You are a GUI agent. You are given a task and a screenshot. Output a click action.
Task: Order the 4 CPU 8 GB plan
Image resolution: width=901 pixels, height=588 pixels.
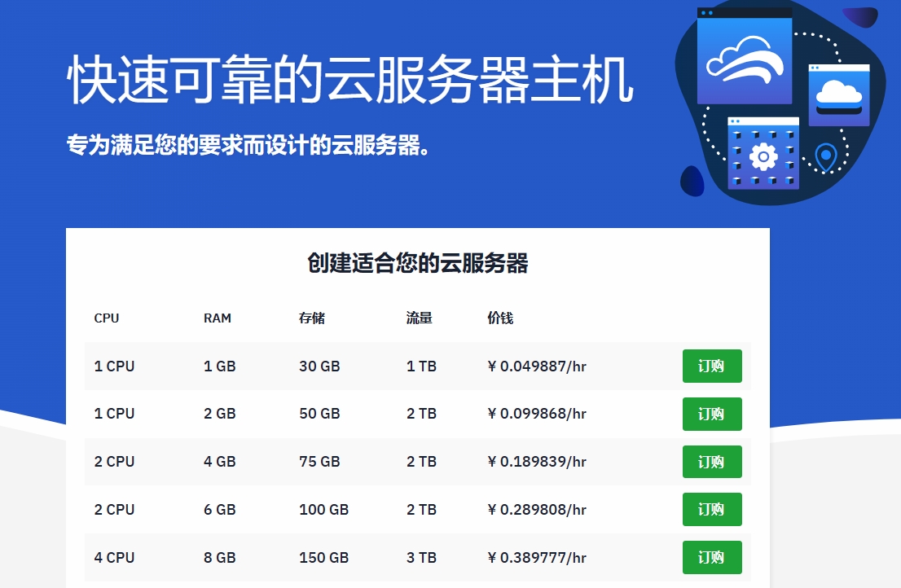(x=711, y=558)
